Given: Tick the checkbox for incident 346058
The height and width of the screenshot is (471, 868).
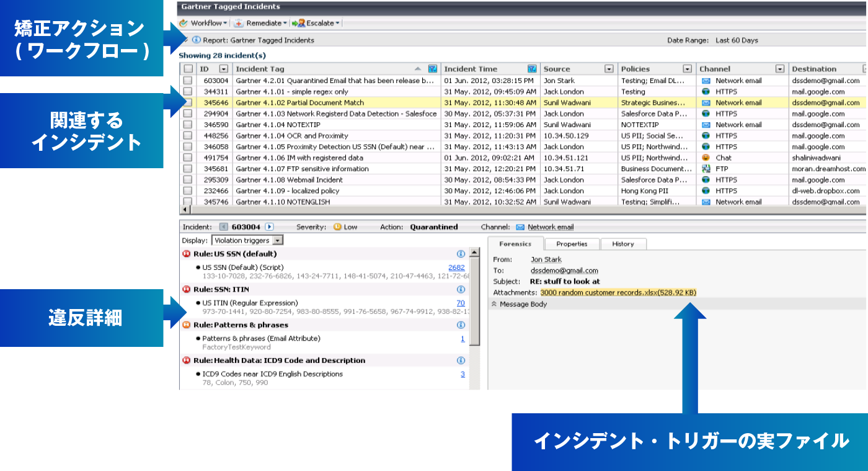Looking at the screenshot, I should point(188,147).
